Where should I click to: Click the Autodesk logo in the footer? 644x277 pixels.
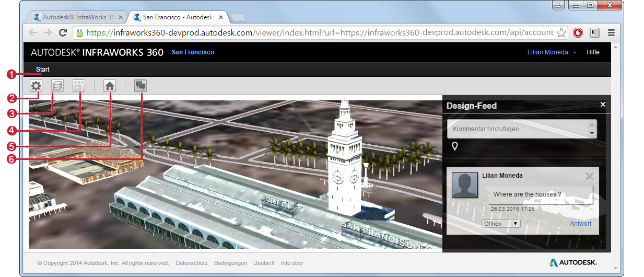click(x=573, y=262)
